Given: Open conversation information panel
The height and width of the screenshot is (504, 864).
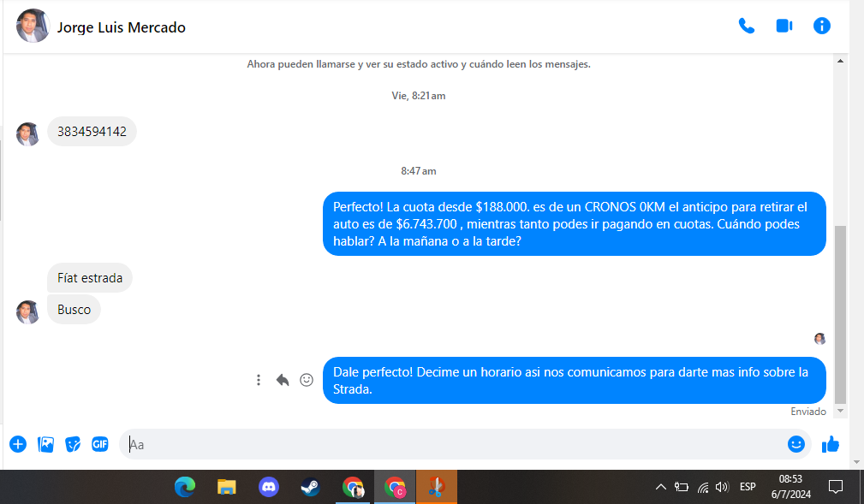Looking at the screenshot, I should click(821, 26).
